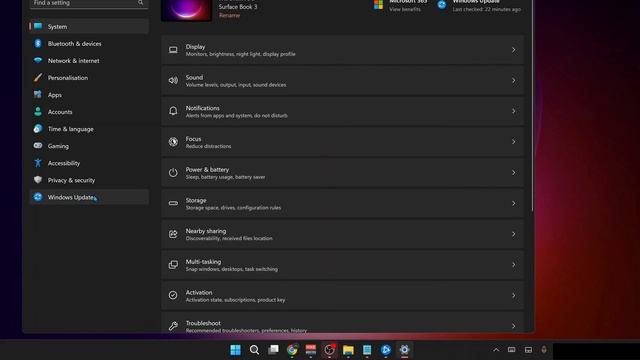Open Time & language settings
The height and width of the screenshot is (360, 640).
[89, 129]
